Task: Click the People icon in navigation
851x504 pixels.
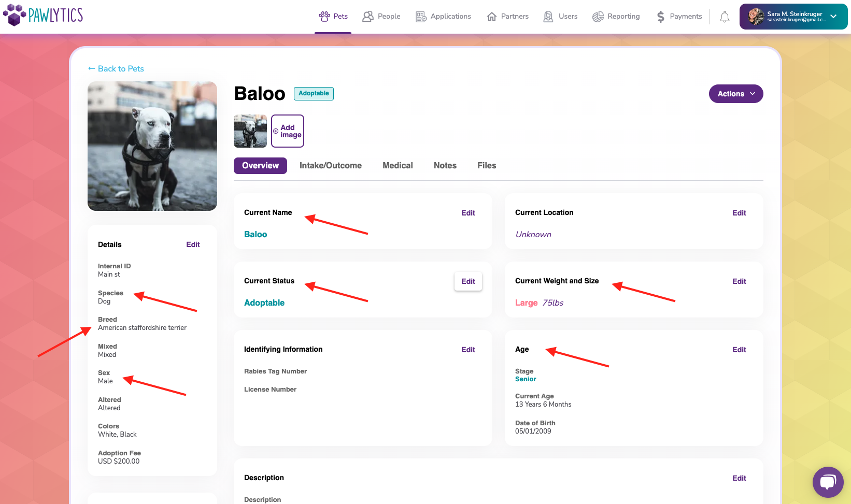Action: (368, 17)
